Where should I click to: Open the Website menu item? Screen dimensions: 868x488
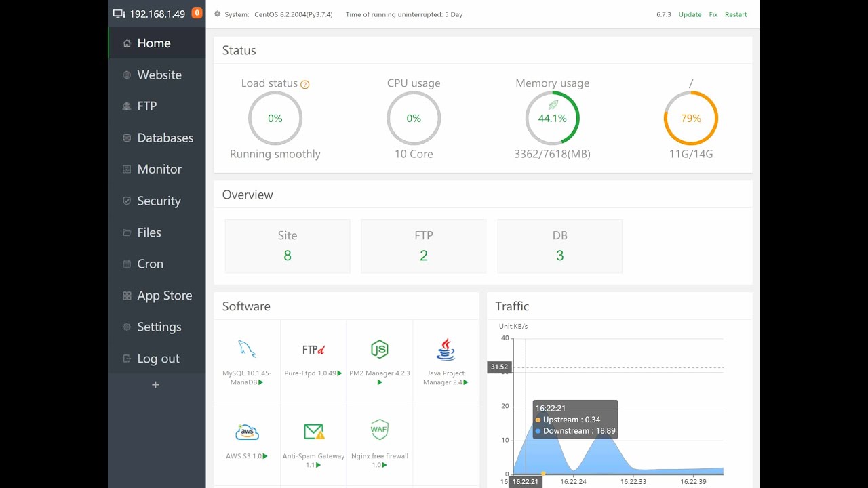(157, 75)
